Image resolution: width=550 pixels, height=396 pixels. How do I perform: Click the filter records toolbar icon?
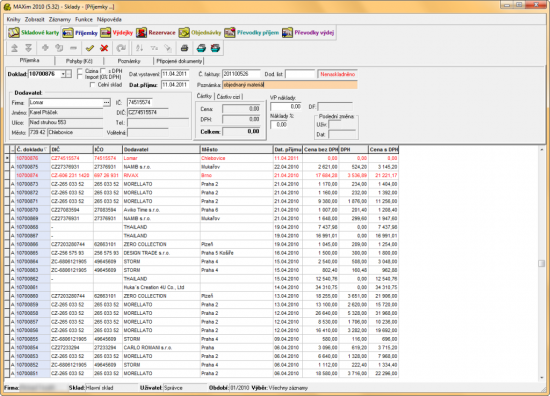tap(154, 48)
